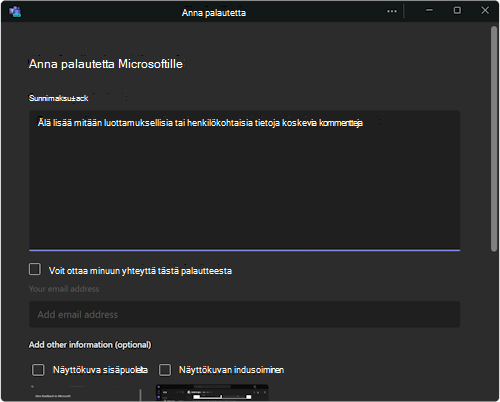Image resolution: width=500 pixels, height=402 pixels.
Task: Click the vertical scrollbar thumb
Action: click(494, 139)
